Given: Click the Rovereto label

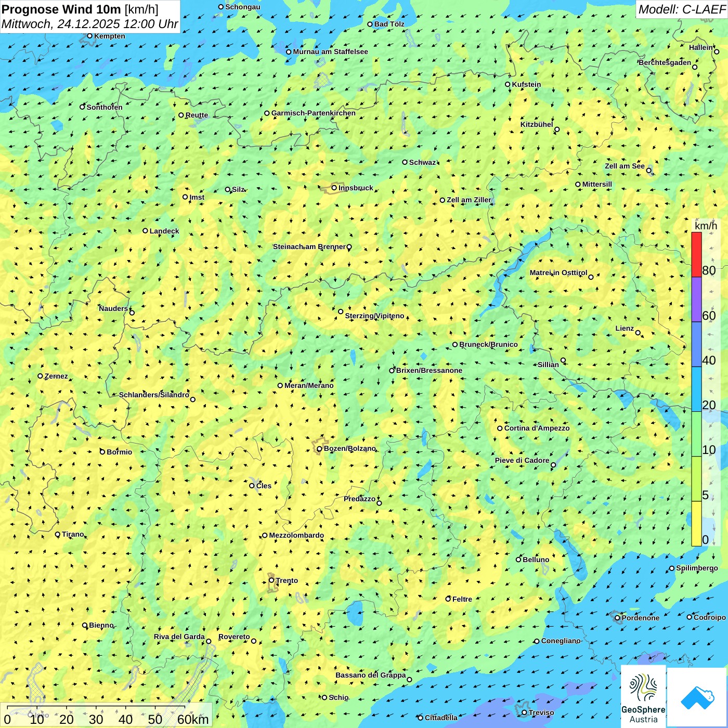Looking at the screenshot, I should (234, 636).
